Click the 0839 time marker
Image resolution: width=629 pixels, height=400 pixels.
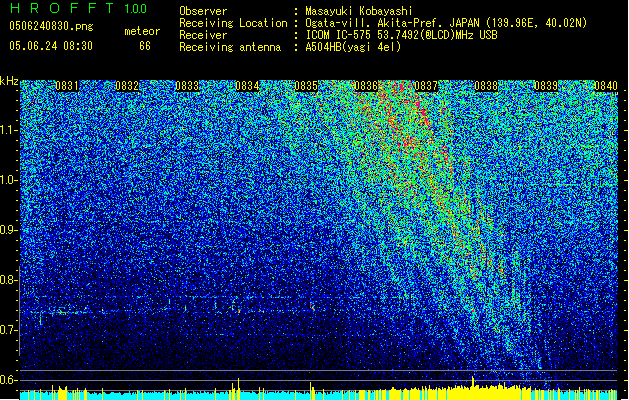(546, 86)
